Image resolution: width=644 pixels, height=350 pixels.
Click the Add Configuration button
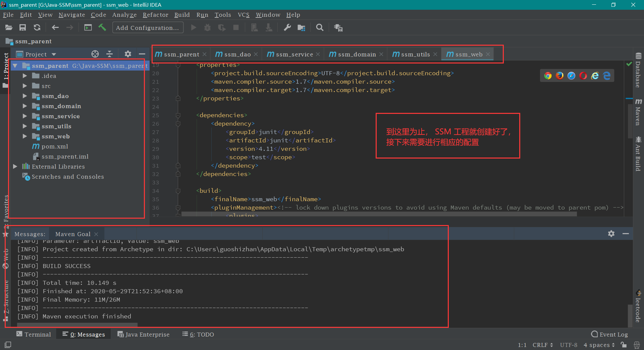tap(148, 28)
